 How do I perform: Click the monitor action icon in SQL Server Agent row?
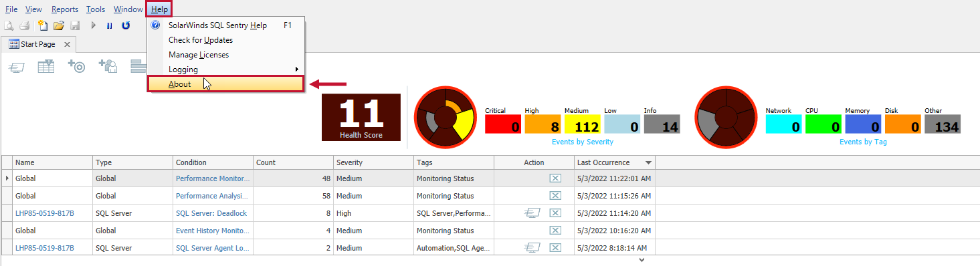532,248
